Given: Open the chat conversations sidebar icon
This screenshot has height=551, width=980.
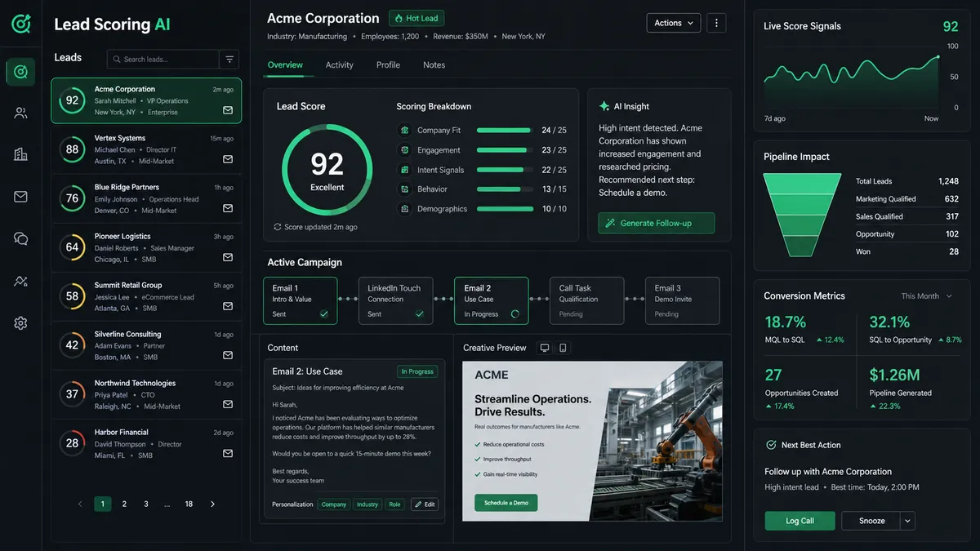Looking at the screenshot, I should pyautogui.click(x=20, y=238).
